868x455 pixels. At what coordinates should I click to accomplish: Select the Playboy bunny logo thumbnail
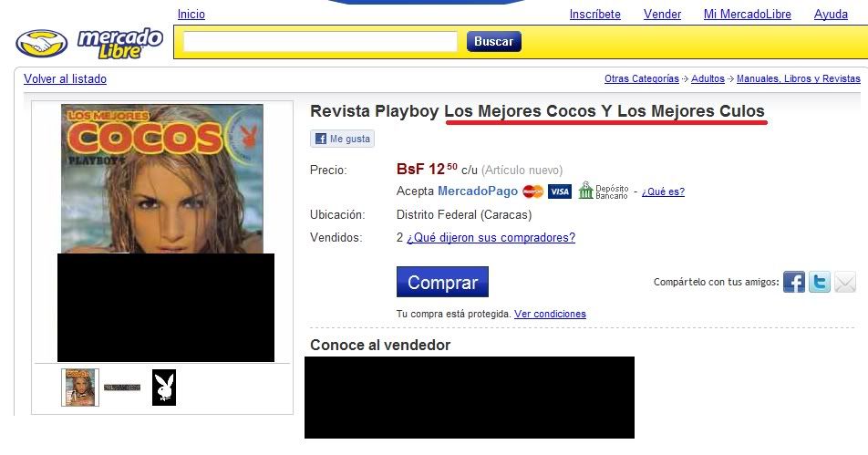164,388
